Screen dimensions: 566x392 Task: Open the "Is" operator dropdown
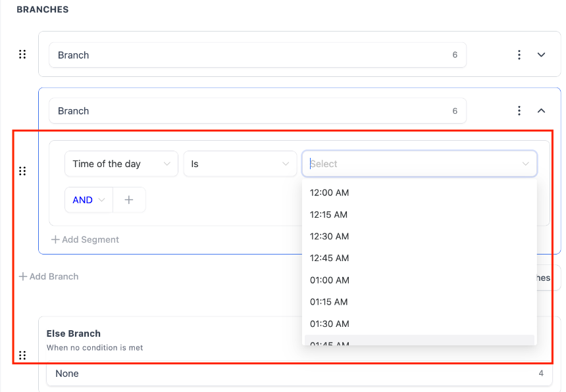(x=240, y=164)
